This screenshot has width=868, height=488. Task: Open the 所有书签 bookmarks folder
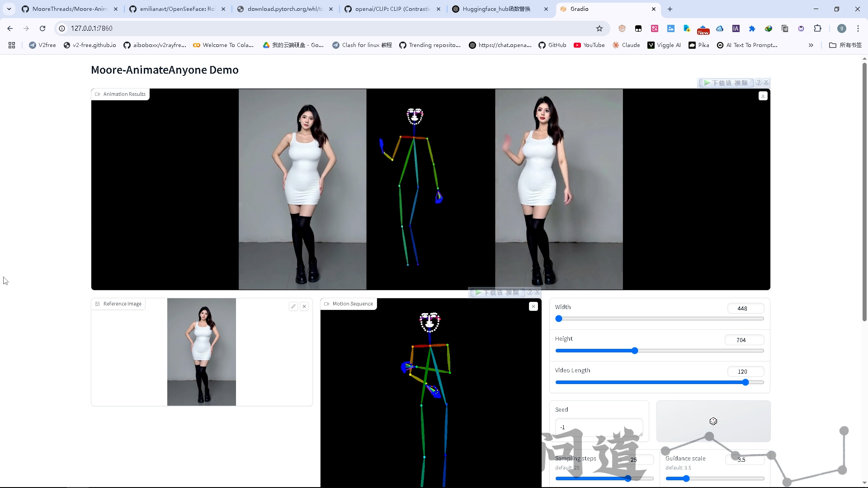tap(845, 45)
